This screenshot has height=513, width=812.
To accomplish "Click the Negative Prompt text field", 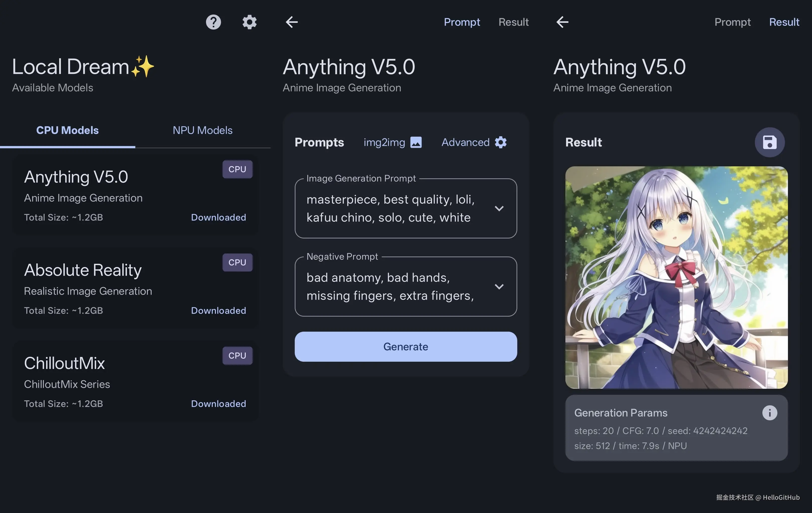I will pyautogui.click(x=391, y=287).
